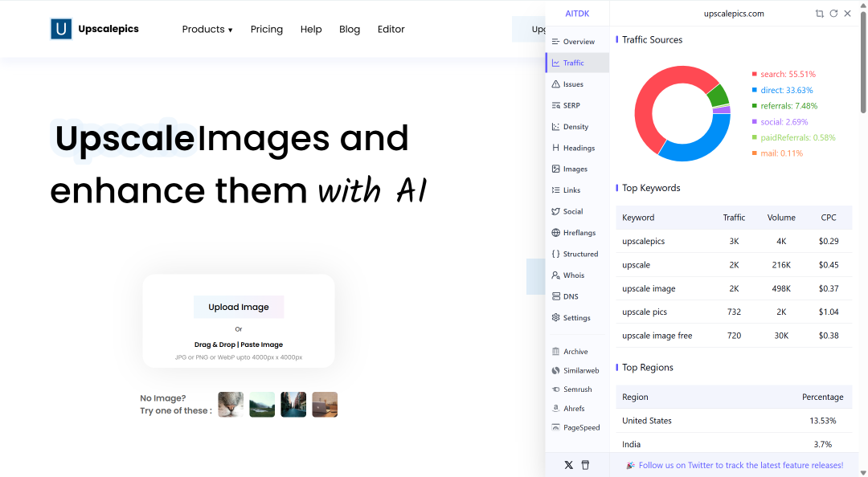868x477 pixels.
Task: Click the Volume column header
Action: pyautogui.click(x=781, y=218)
